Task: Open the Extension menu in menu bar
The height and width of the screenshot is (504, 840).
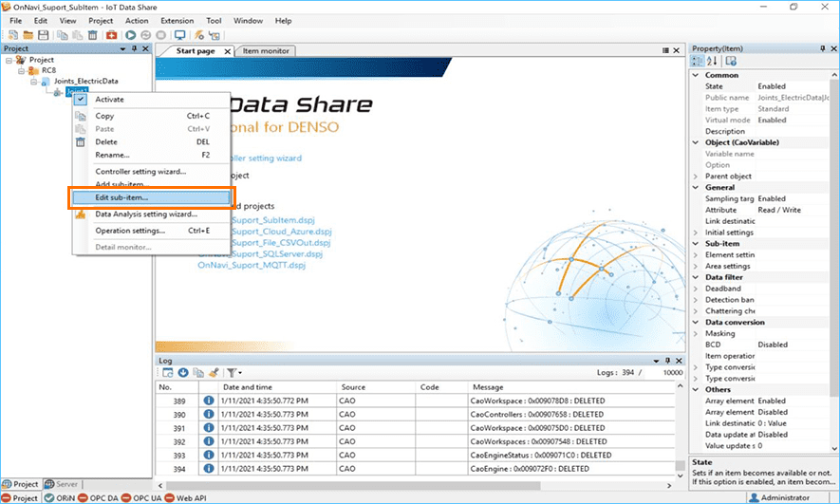Action: 177,20
